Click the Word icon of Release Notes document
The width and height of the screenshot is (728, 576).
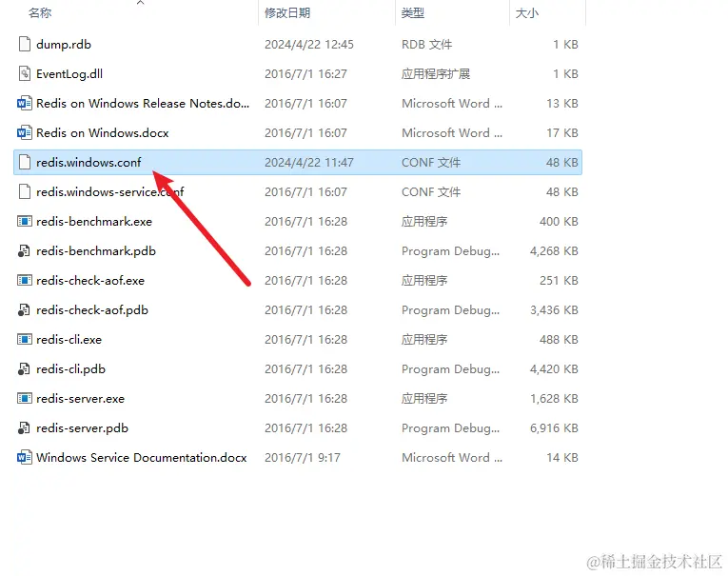coord(24,103)
